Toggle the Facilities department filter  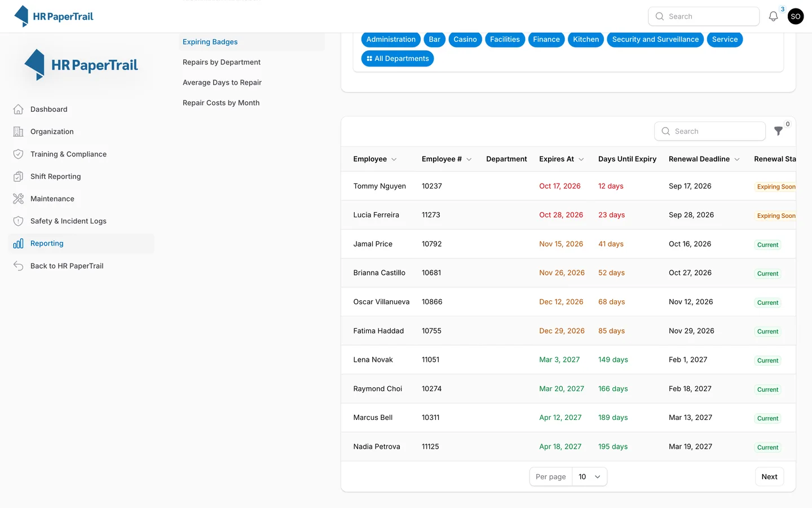[x=505, y=40]
